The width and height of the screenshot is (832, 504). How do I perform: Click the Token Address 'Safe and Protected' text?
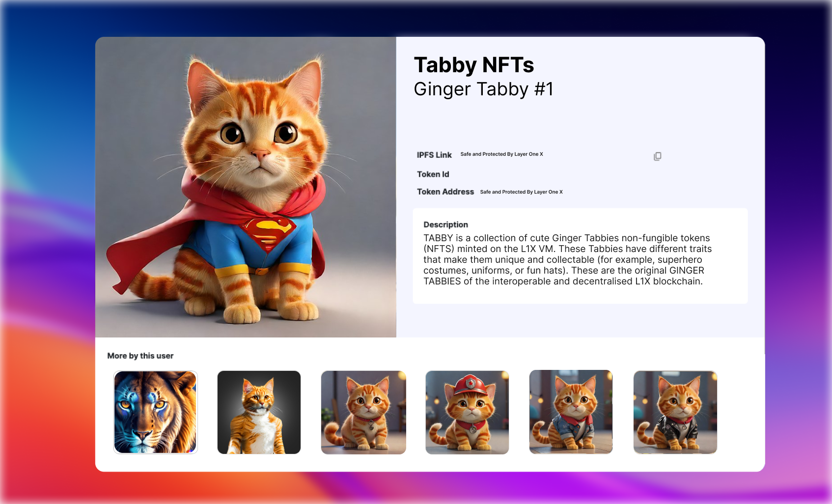pos(521,192)
